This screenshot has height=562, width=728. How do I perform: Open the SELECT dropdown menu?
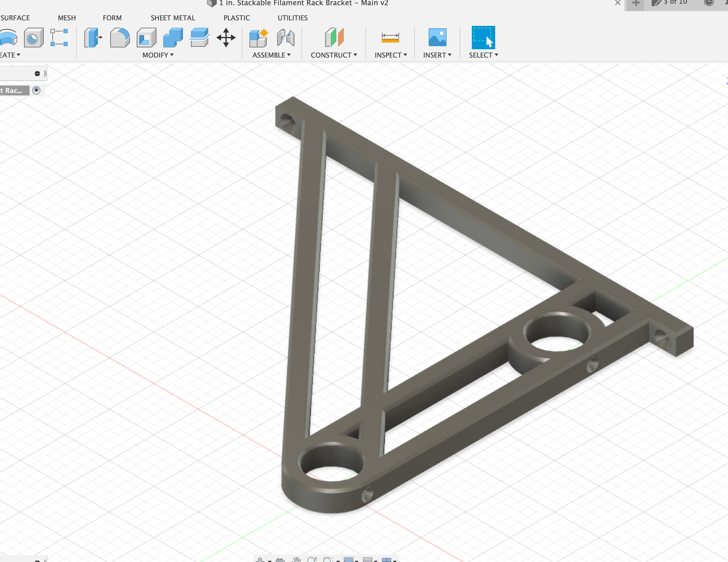(x=483, y=55)
